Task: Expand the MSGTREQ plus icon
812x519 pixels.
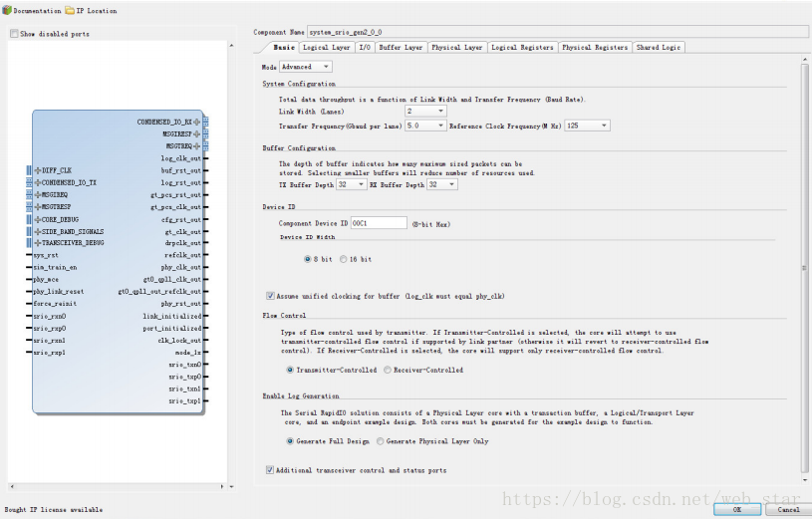Action: (x=197, y=146)
